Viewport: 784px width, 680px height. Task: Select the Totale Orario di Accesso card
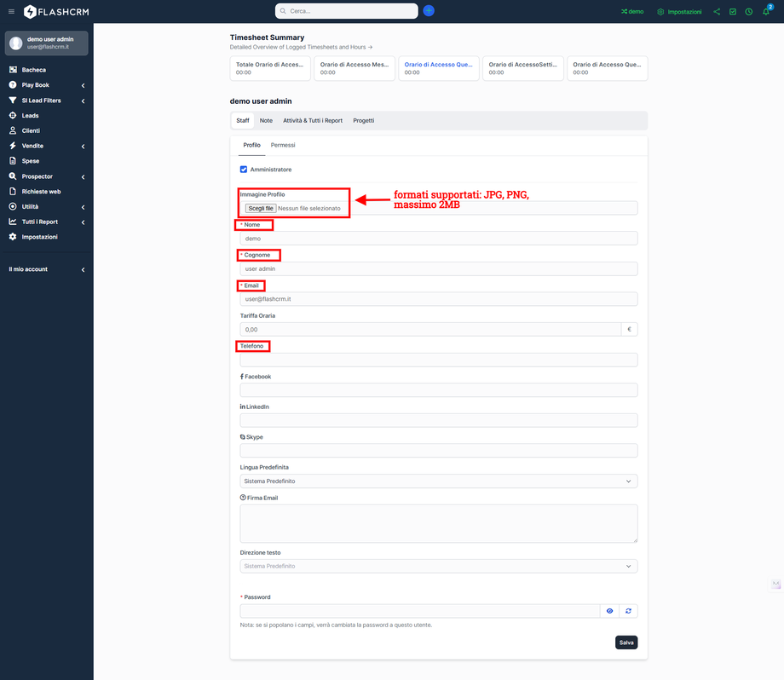[x=270, y=68]
